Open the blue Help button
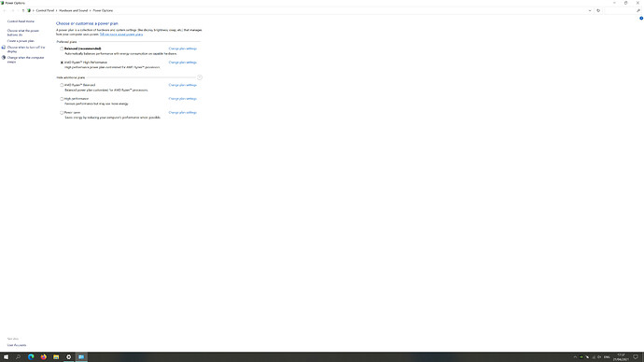The width and height of the screenshot is (644, 362). pos(641,18)
